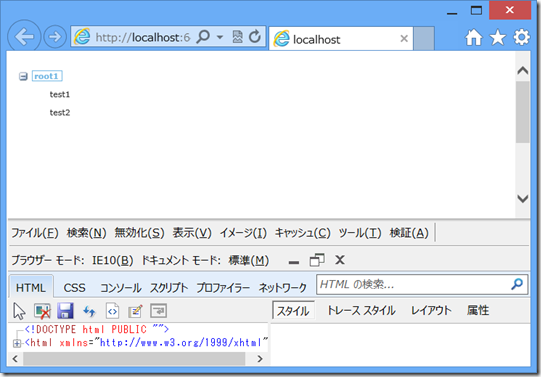Activate select element by click arrow tool
541x377 pixels.
19,311
